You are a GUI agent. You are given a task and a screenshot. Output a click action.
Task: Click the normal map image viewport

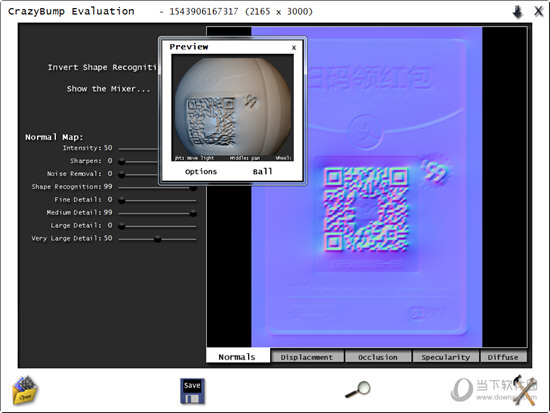tap(367, 187)
